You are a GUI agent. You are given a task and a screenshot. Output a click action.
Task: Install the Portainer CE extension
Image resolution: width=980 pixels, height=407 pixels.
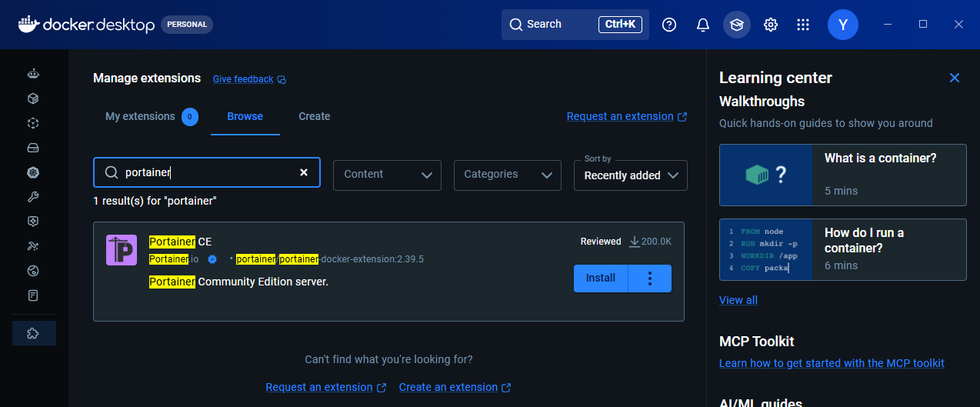[601, 279]
